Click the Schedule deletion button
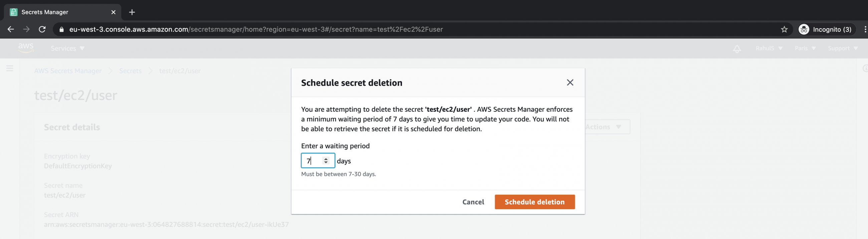The image size is (868, 239). 534,202
